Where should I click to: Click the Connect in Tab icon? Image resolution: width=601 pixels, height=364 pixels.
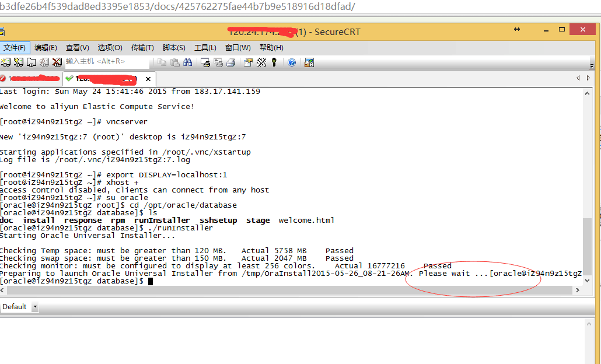31,62
